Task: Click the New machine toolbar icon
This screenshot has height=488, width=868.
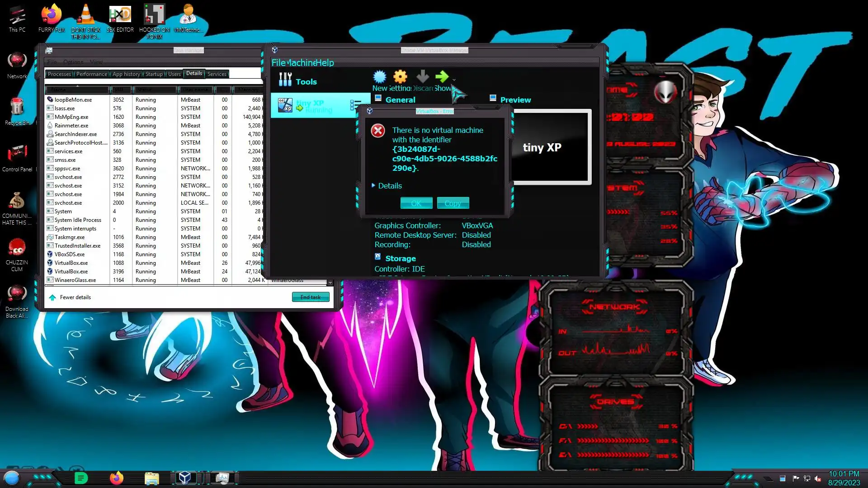Action: [380, 77]
